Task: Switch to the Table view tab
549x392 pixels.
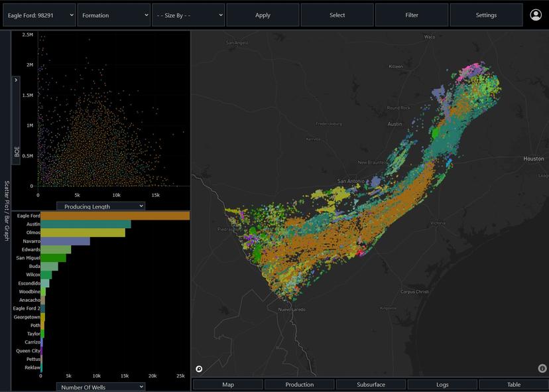Action: [x=513, y=383]
